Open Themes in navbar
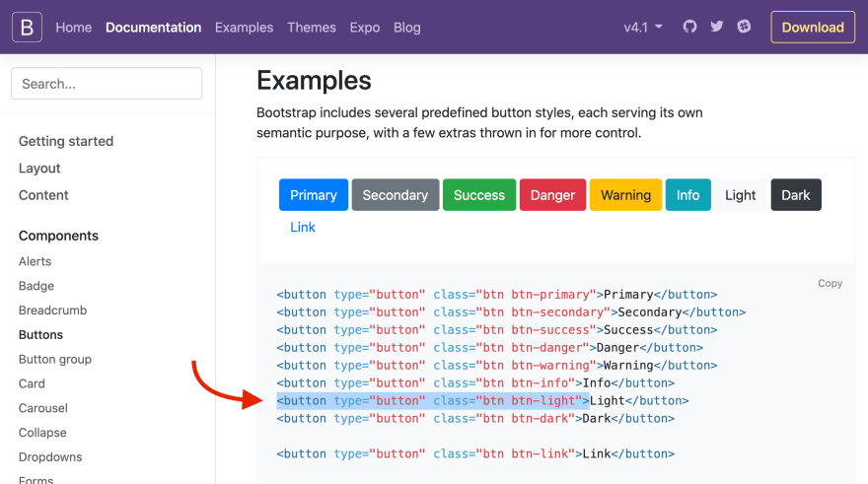Image resolution: width=868 pixels, height=484 pixels. pyautogui.click(x=312, y=27)
